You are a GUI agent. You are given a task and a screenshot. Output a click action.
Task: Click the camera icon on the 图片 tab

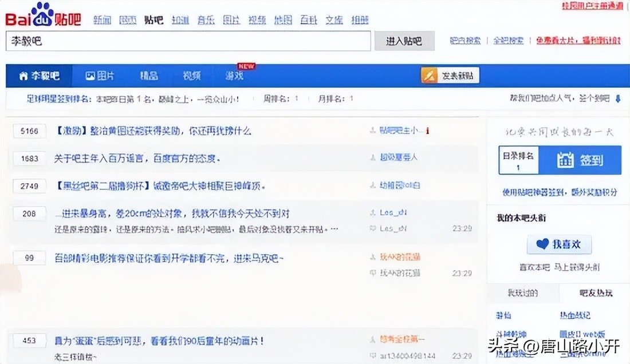tap(90, 75)
